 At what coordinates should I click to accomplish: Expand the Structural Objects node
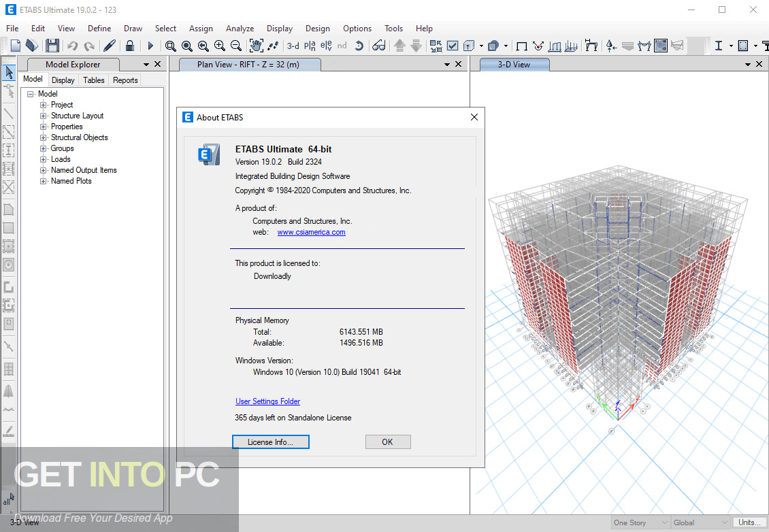43,137
